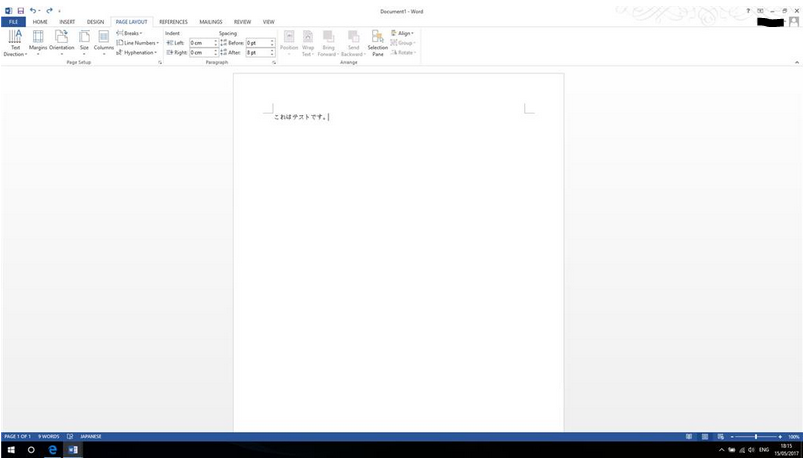
Task: Open Page Setup dialog launcher
Action: click(x=160, y=63)
